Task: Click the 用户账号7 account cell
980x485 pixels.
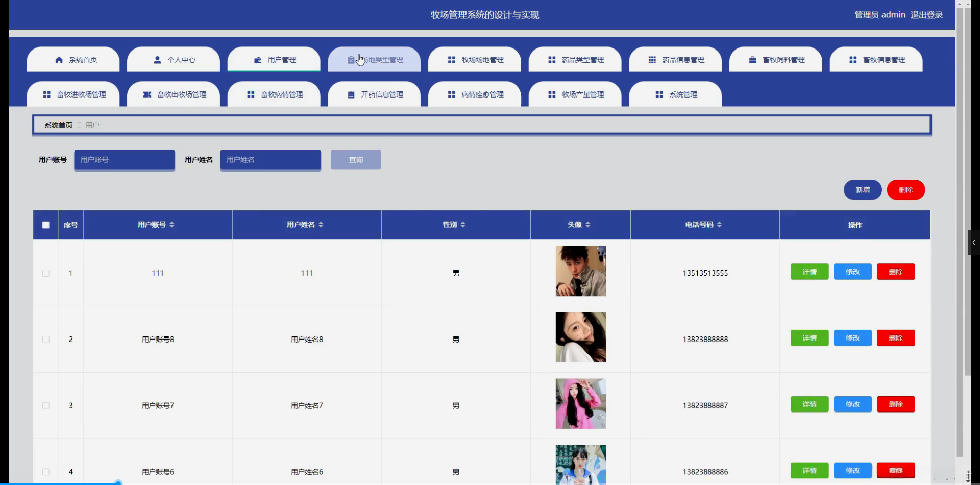Action: [158, 406]
